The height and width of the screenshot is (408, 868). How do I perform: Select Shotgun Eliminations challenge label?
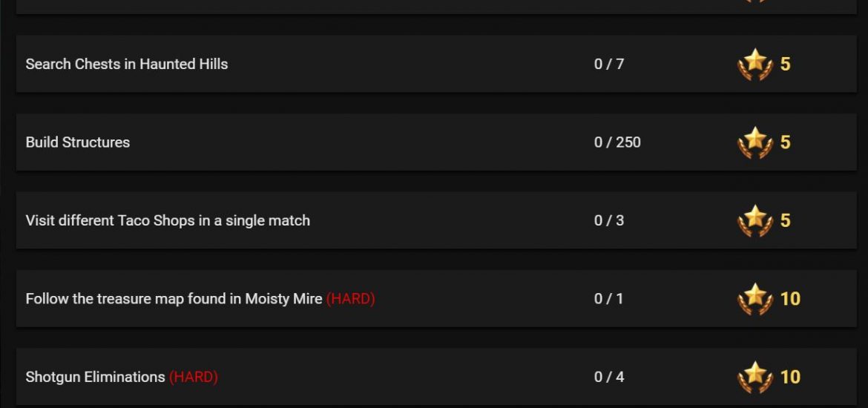[x=95, y=377]
